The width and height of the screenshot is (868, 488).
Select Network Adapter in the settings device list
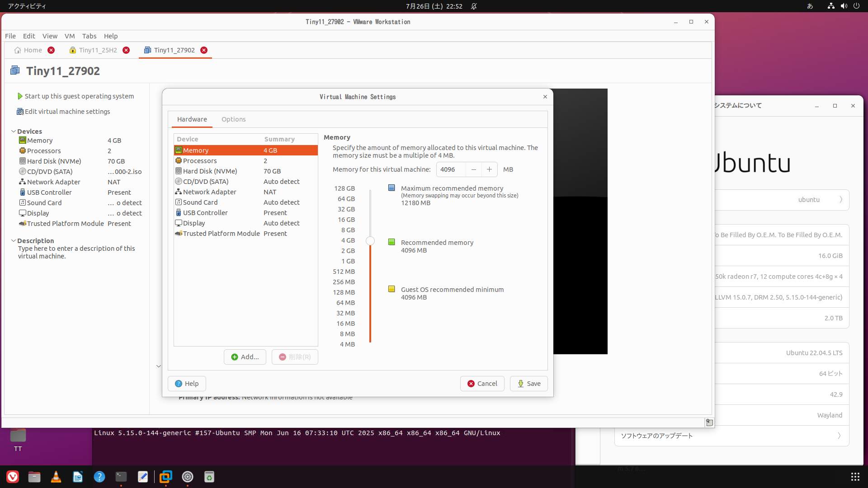click(245, 192)
